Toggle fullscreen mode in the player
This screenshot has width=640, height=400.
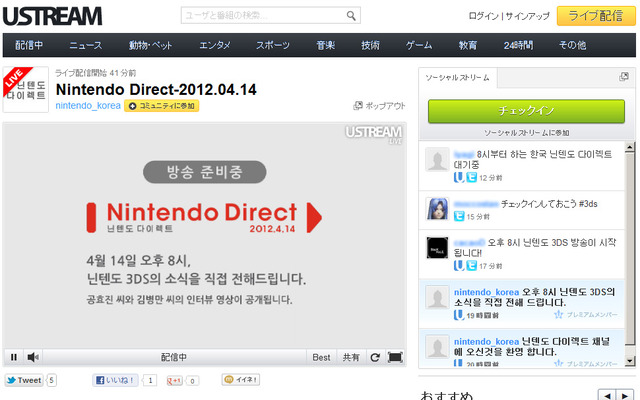[395, 357]
